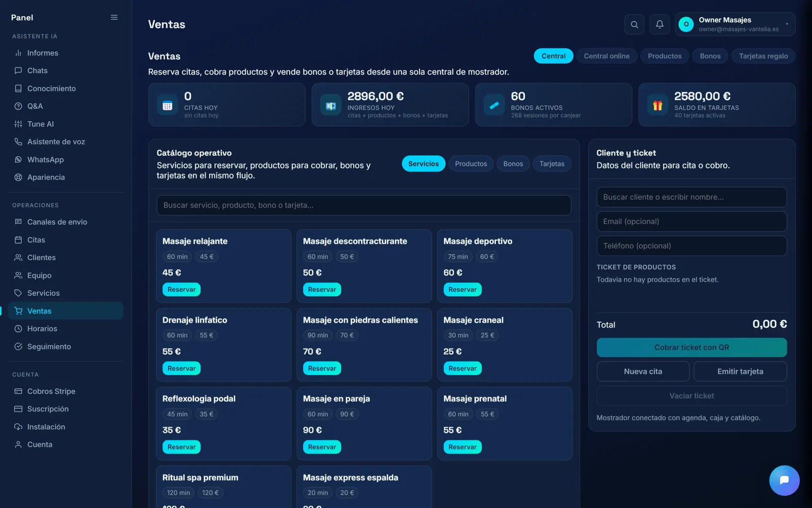Select the Servicios catalog filter
The height and width of the screenshot is (508, 812).
tap(423, 164)
